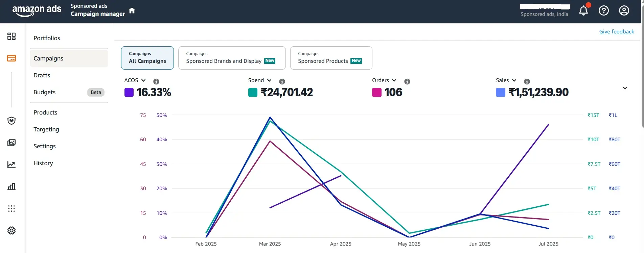The width and height of the screenshot is (644, 253).
Task: Open the creative assets image sidebar icon
Action: click(x=11, y=143)
